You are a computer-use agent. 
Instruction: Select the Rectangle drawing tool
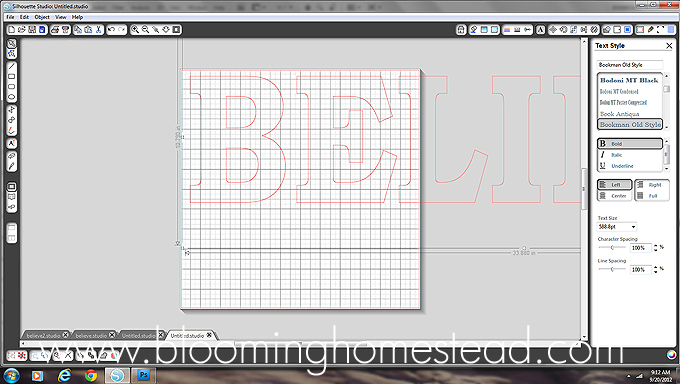[12, 76]
